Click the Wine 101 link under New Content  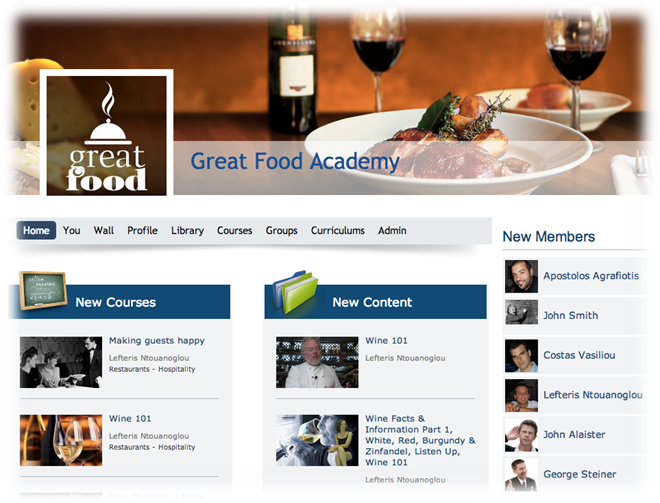tap(386, 341)
